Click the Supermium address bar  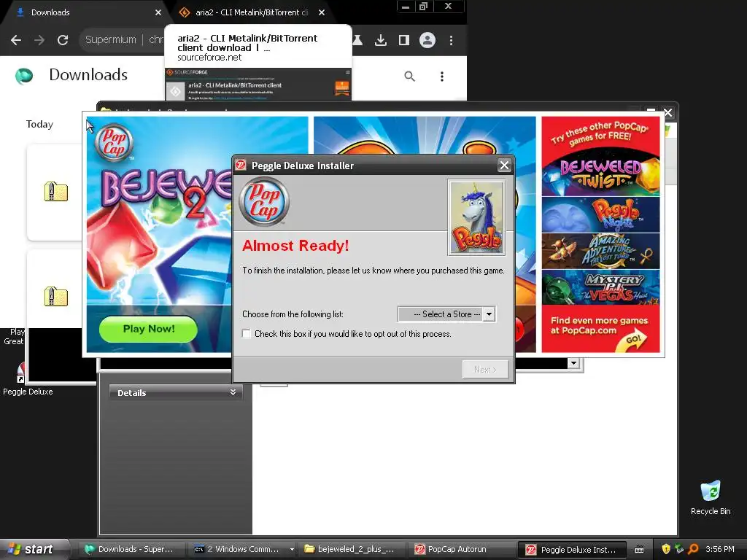tap(122, 39)
